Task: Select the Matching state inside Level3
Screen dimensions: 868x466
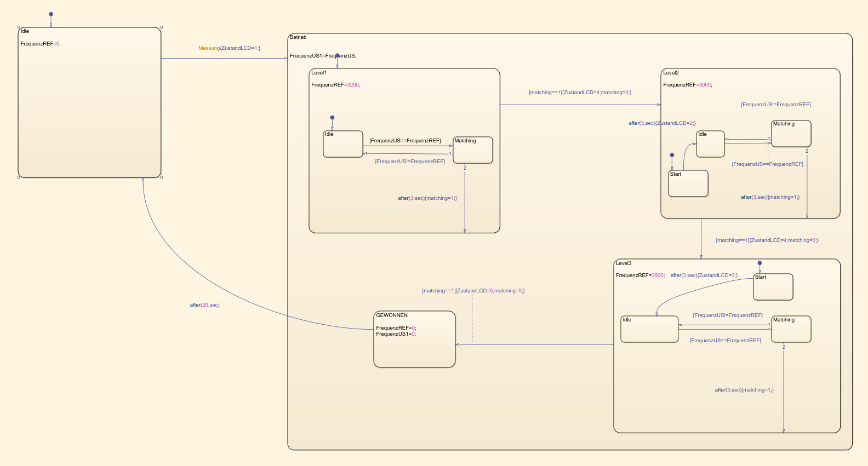Action: click(x=791, y=330)
